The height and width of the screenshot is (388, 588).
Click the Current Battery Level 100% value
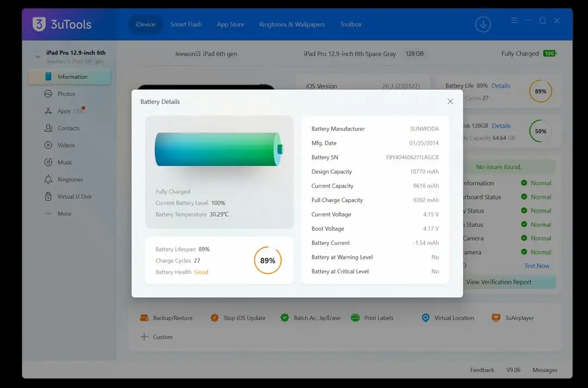coord(218,203)
